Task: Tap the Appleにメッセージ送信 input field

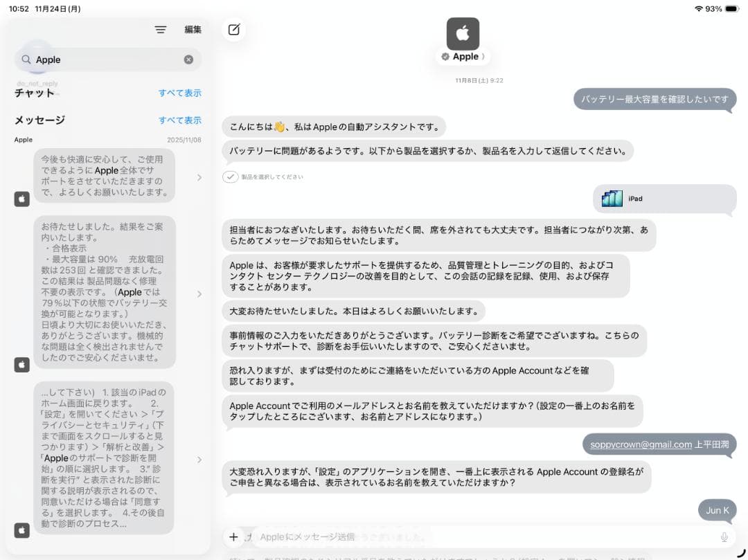Action: point(416,536)
